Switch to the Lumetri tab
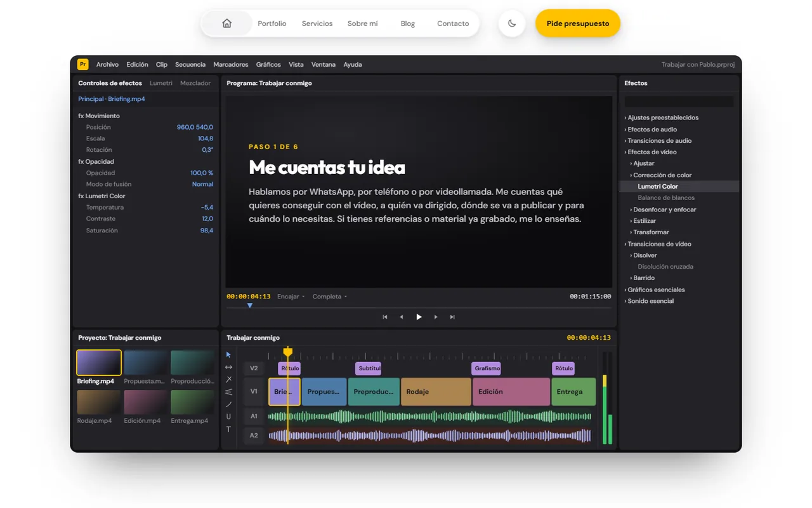 coord(161,83)
